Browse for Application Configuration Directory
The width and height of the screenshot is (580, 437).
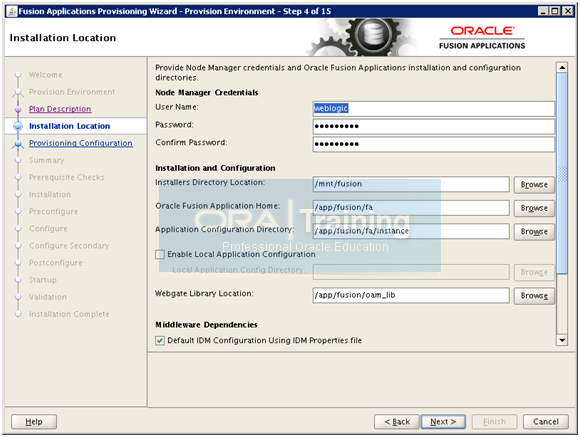534,232
